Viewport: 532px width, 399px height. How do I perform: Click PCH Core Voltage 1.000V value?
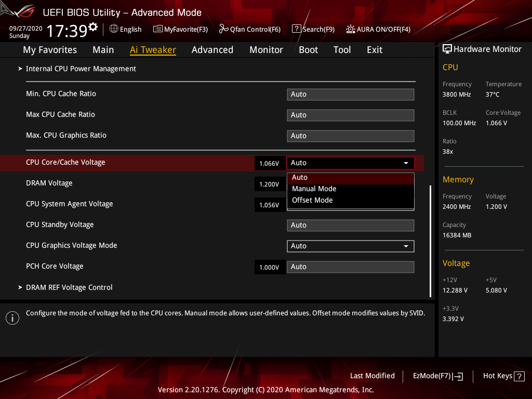tap(270, 268)
